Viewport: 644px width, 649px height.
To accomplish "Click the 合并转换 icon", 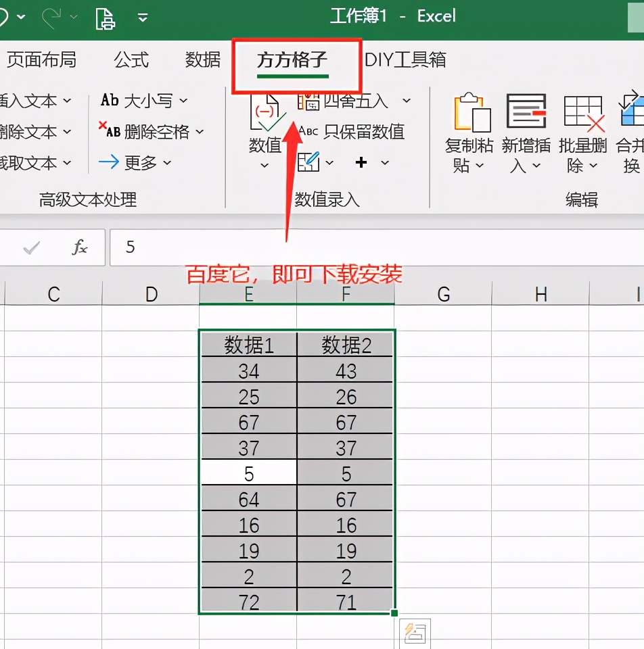I will [632, 110].
